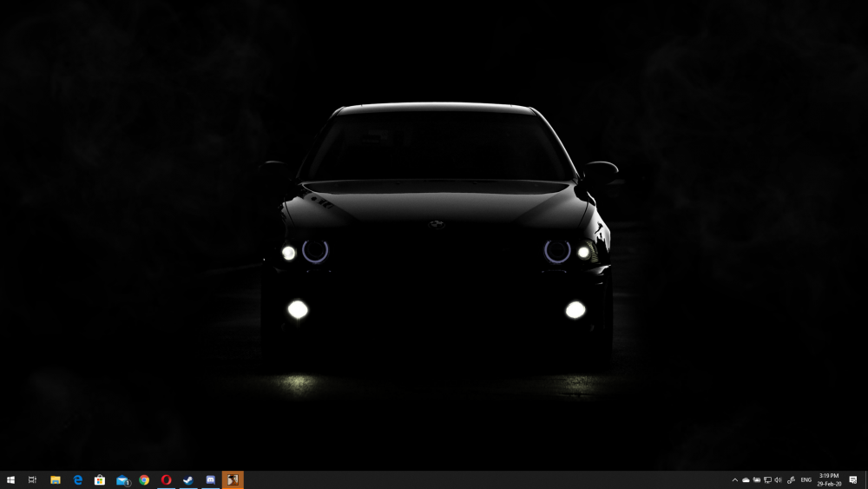
Task: Change the ENG input language
Action: pyautogui.click(x=806, y=480)
